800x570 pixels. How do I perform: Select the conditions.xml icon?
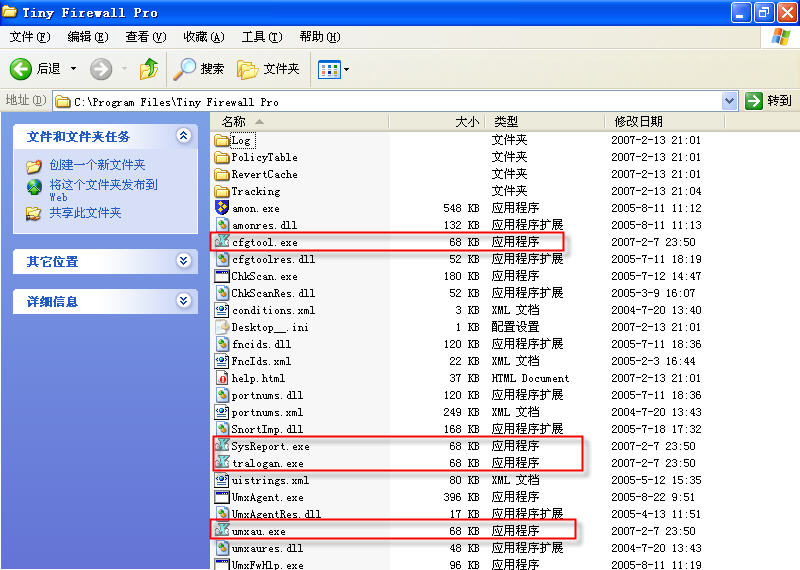point(222,310)
